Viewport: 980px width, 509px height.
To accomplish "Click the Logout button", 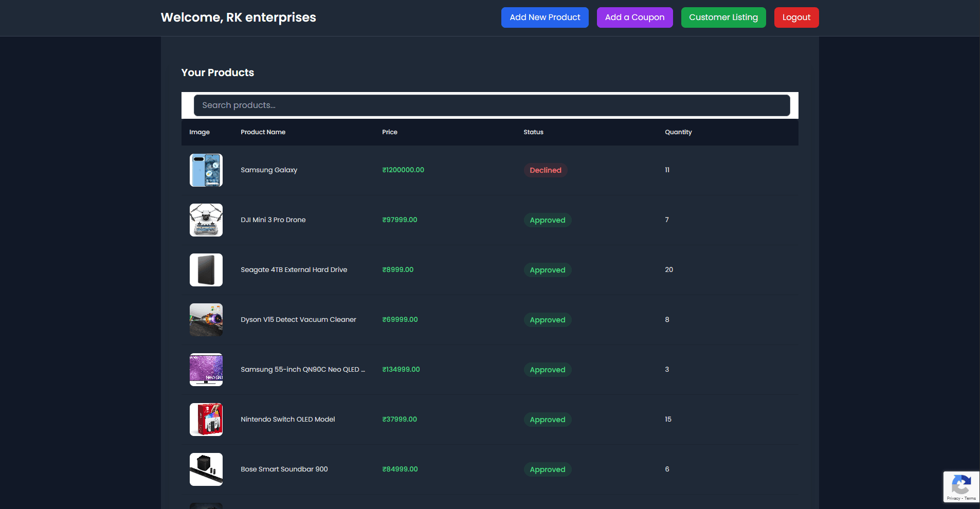I will [796, 17].
